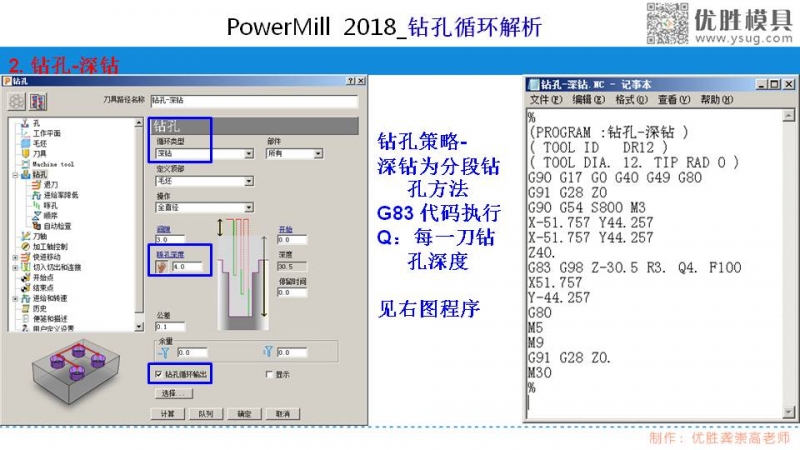This screenshot has width=800, height=450.
Task: Select the 工作平面 tree item
Action: point(46,133)
